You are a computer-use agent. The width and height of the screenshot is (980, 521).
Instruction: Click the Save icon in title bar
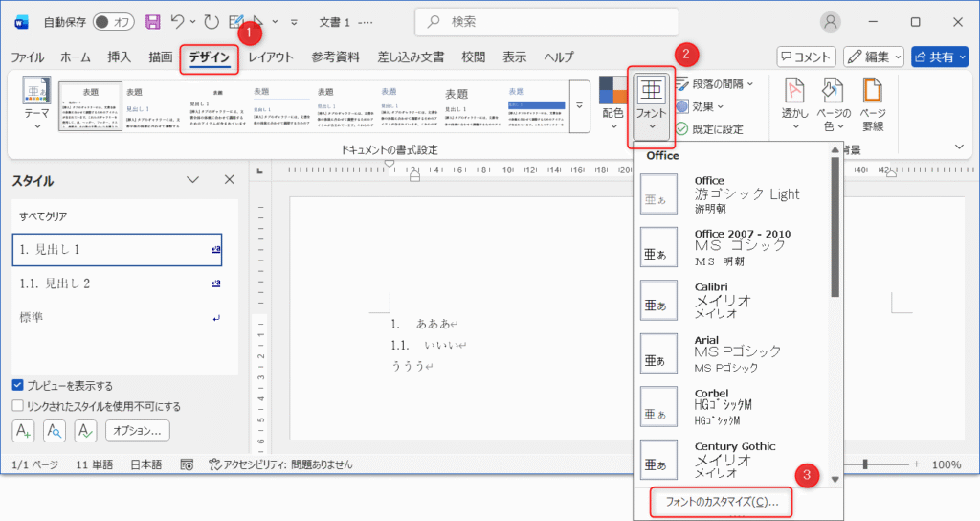click(152, 21)
